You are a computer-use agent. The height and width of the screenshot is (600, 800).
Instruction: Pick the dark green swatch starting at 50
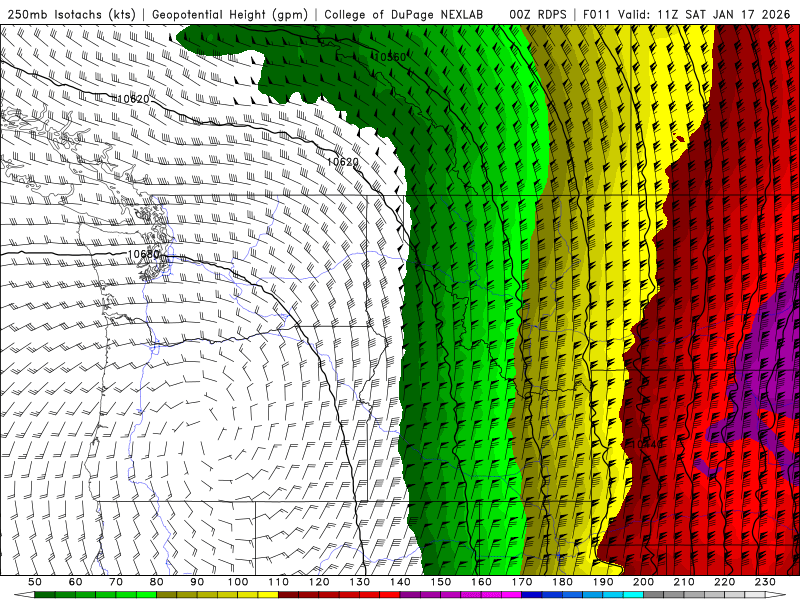[45, 595]
